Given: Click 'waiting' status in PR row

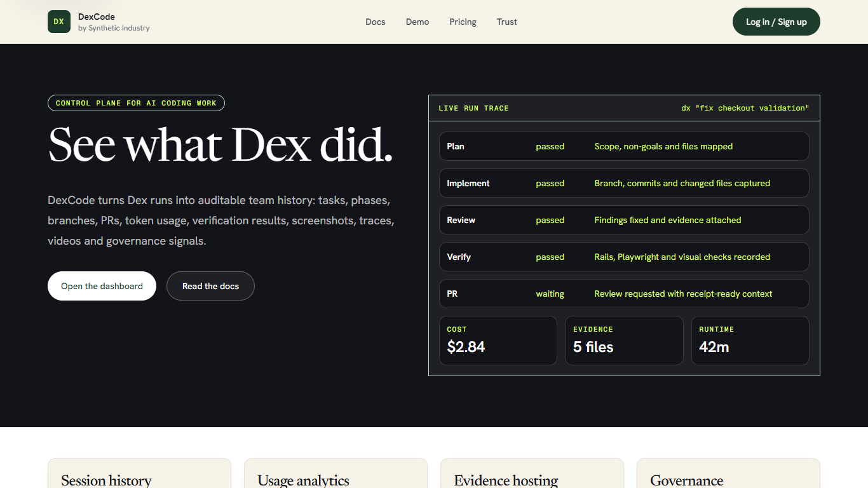Looking at the screenshot, I should coord(550,294).
